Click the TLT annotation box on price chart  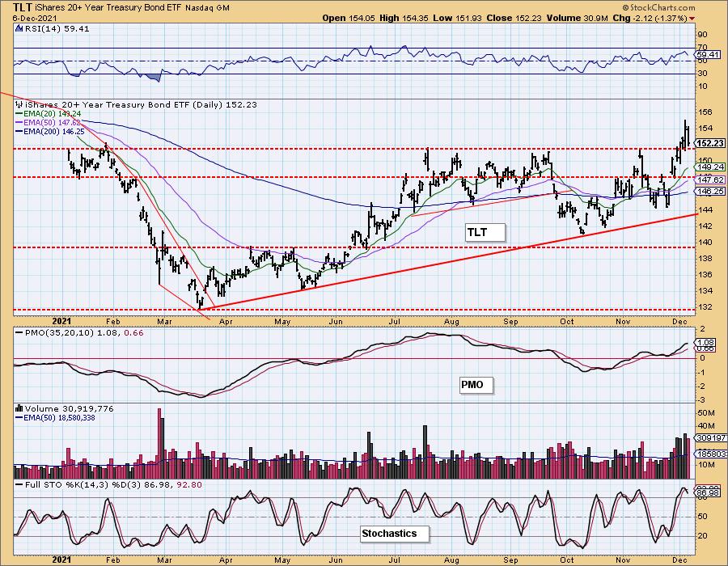click(x=485, y=232)
